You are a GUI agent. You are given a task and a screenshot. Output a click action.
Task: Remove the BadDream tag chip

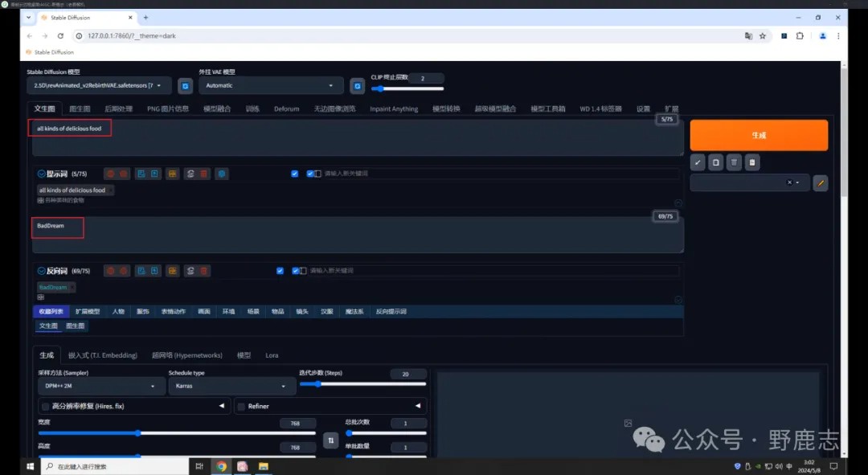tap(72, 287)
